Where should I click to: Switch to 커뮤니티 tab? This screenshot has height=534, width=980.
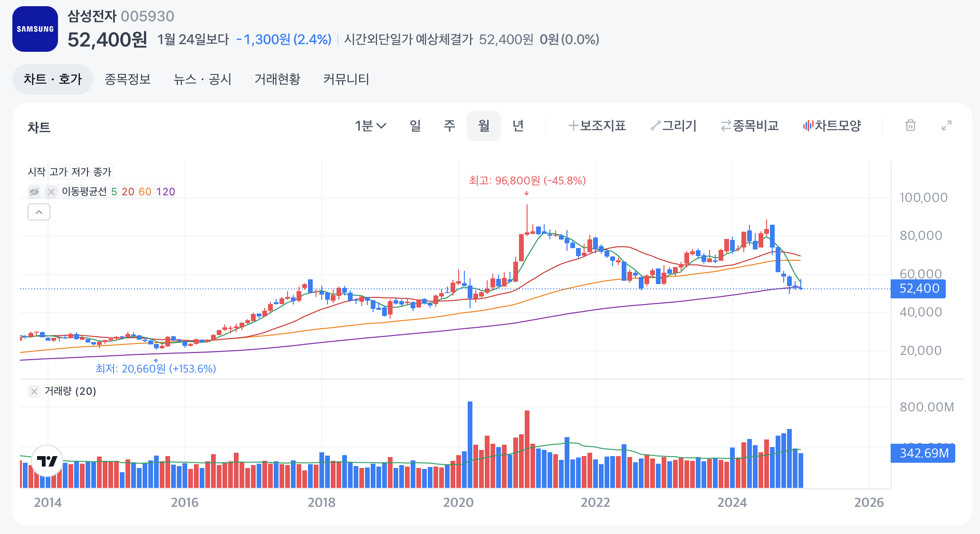pyautogui.click(x=346, y=79)
